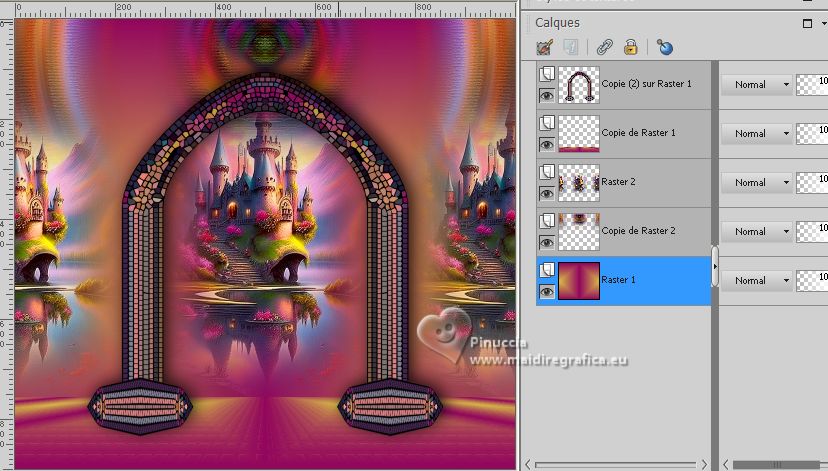Select the Raster 1 gradient thumbnail

(x=579, y=281)
